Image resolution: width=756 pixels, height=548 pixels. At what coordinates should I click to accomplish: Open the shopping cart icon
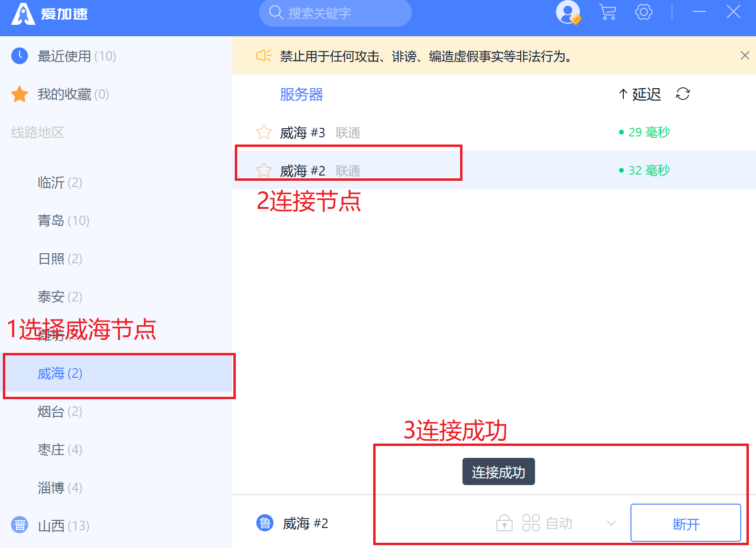pyautogui.click(x=607, y=12)
